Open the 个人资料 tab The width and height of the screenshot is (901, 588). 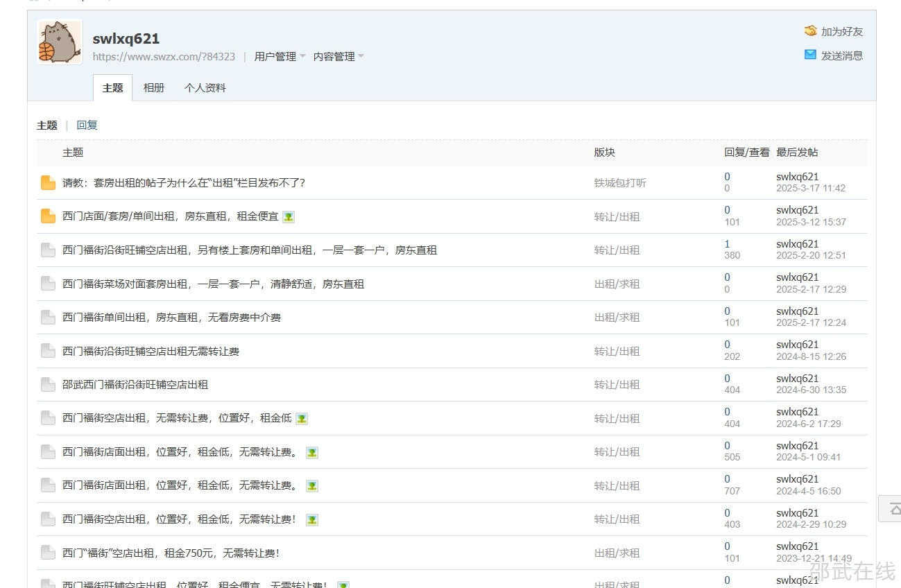(205, 88)
